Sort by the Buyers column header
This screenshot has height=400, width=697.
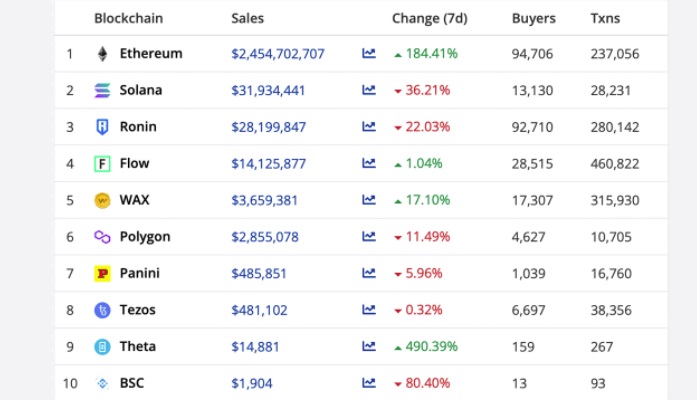(534, 18)
